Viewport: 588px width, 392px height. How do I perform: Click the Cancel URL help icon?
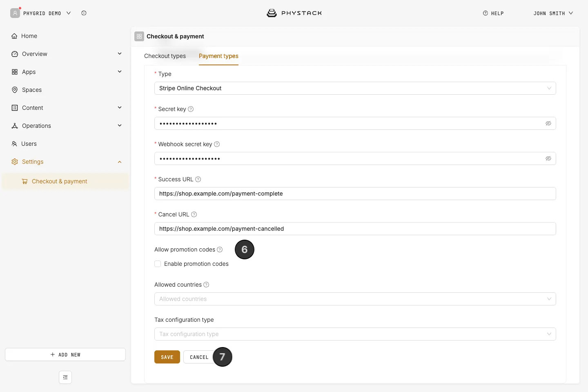pos(194,214)
